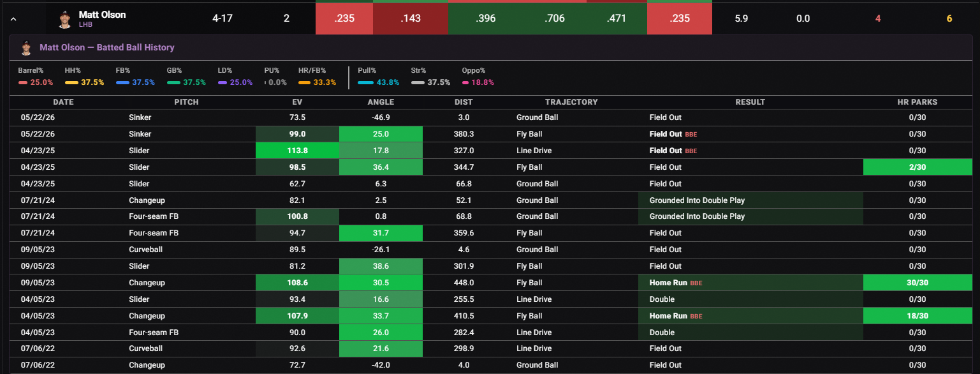Click the 30/30 HR parks green cell

click(917, 283)
